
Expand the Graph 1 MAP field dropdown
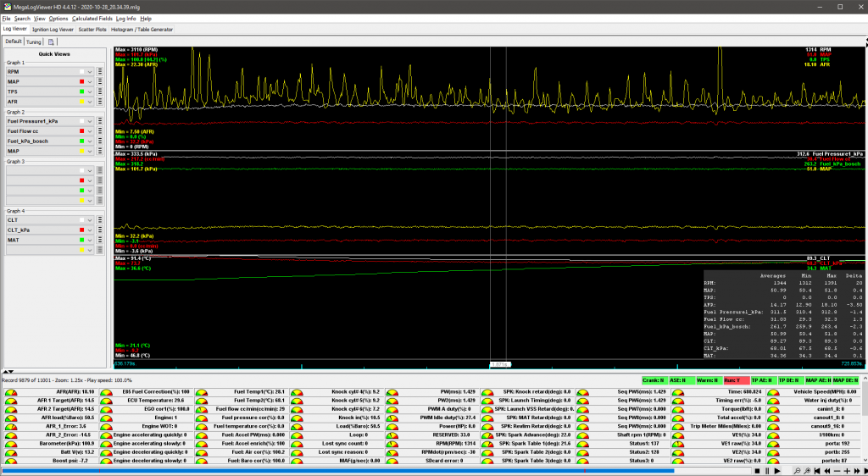click(90, 82)
